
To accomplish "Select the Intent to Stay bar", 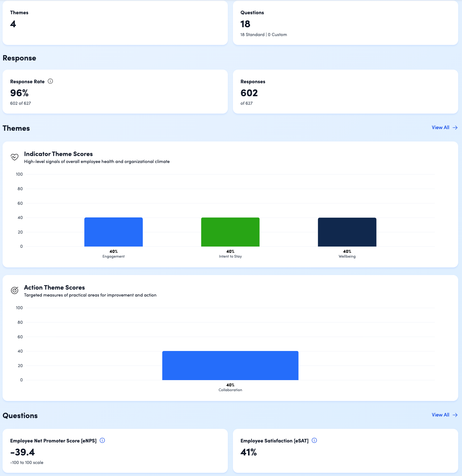I will point(230,232).
